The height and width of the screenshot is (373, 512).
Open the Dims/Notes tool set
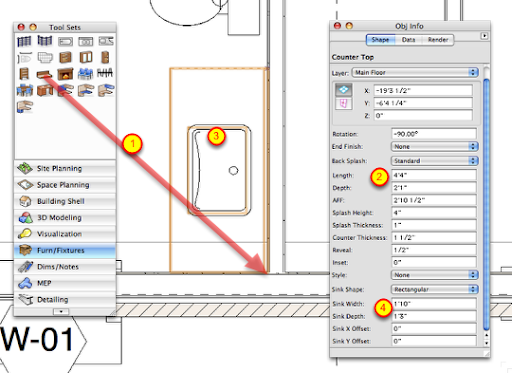click(65, 266)
